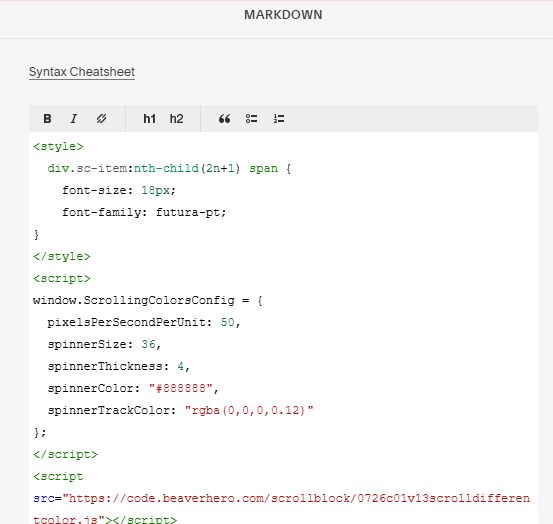The image size is (553, 524).
Task: Click the spinnerTrackColor rgba value
Action: (x=249, y=410)
